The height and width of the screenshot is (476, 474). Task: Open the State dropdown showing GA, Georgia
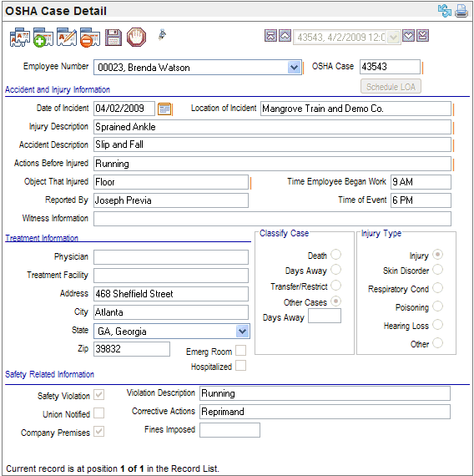tap(242, 331)
